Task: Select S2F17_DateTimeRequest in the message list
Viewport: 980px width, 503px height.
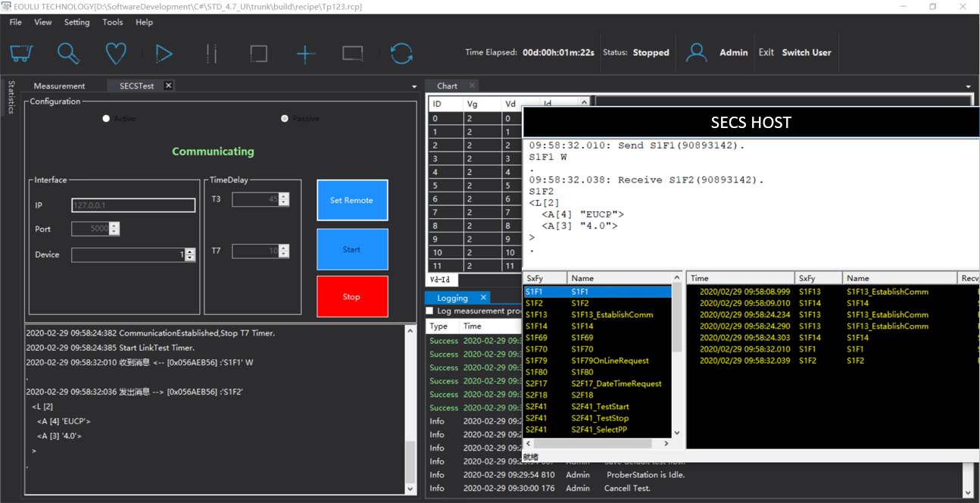Action: pyautogui.click(x=616, y=383)
